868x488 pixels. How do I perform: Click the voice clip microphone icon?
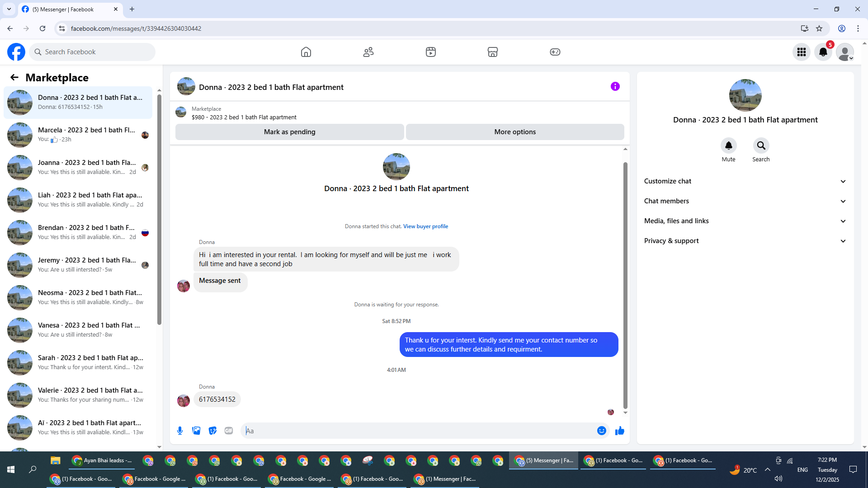point(180,431)
